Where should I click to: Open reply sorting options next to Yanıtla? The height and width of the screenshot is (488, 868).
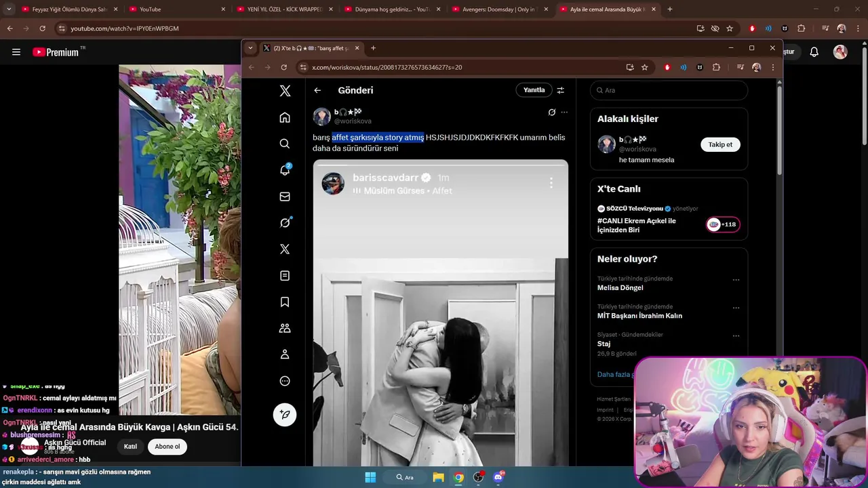tap(561, 90)
